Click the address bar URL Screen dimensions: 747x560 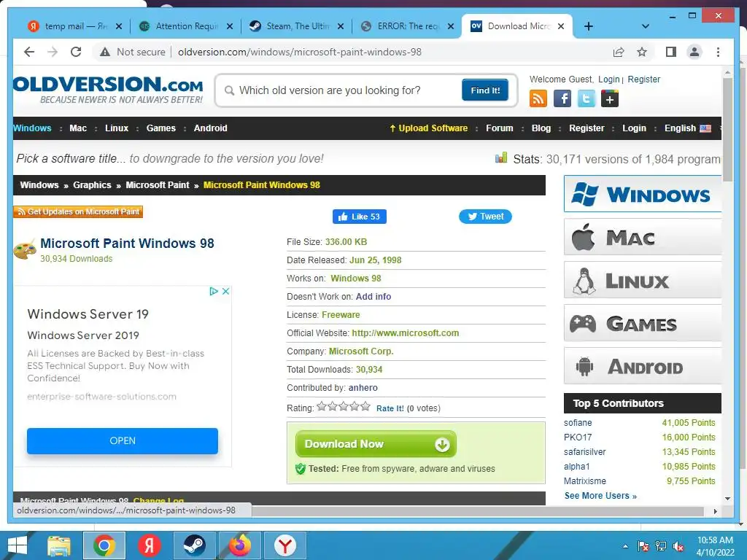300,52
